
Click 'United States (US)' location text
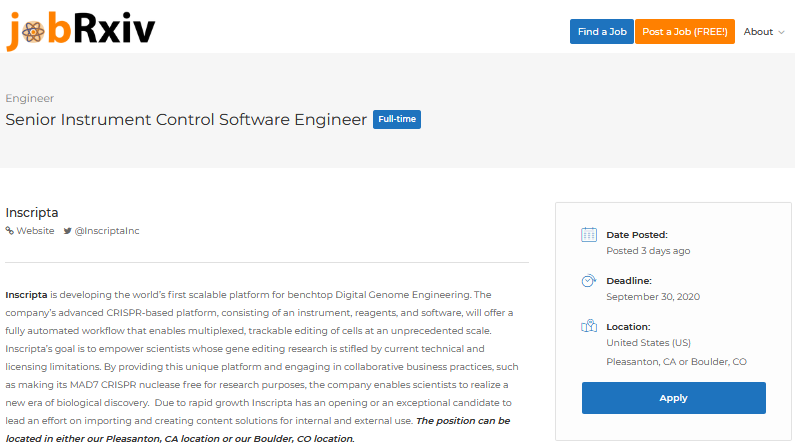pyautogui.click(x=648, y=343)
